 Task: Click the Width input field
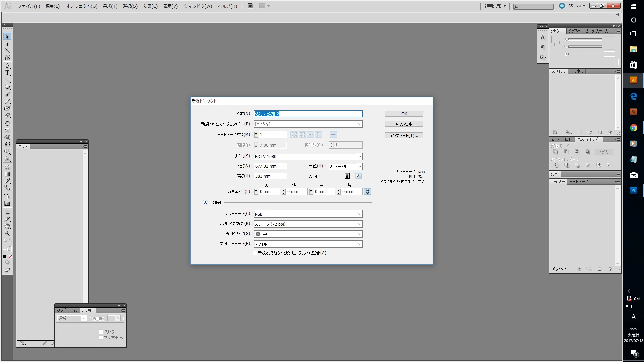tap(270, 166)
